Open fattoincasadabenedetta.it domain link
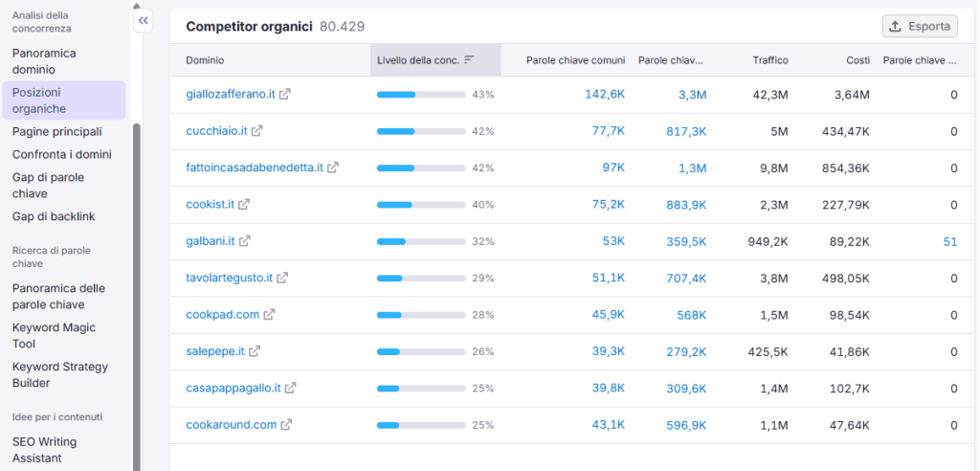The width and height of the screenshot is (980, 471). pyautogui.click(x=255, y=168)
